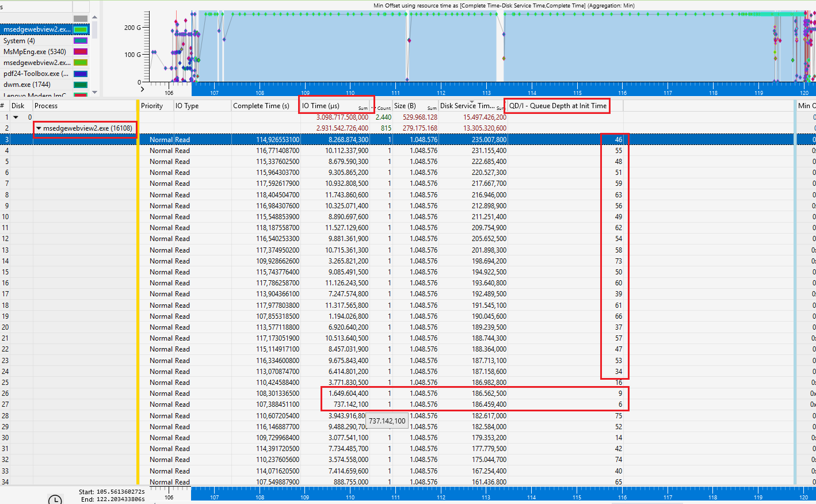Click the Size (B) column header
The width and height of the screenshot is (816, 504).
405,106
